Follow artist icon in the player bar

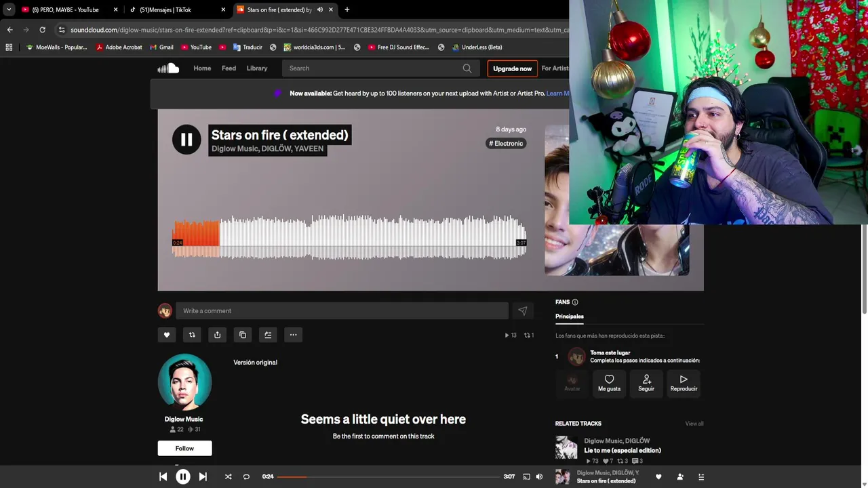pos(680,476)
